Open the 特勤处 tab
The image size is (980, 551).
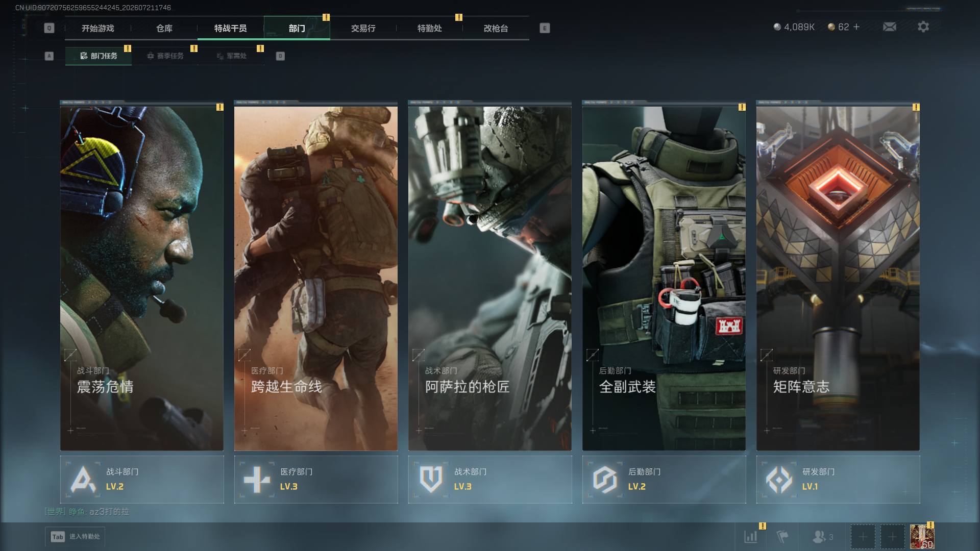[430, 28]
